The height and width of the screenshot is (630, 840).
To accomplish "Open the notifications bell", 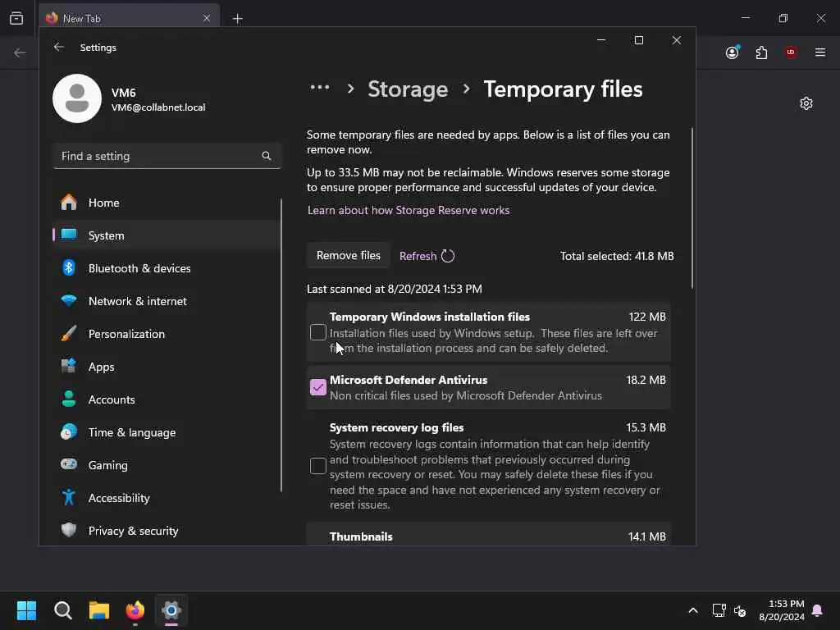I will (817, 610).
